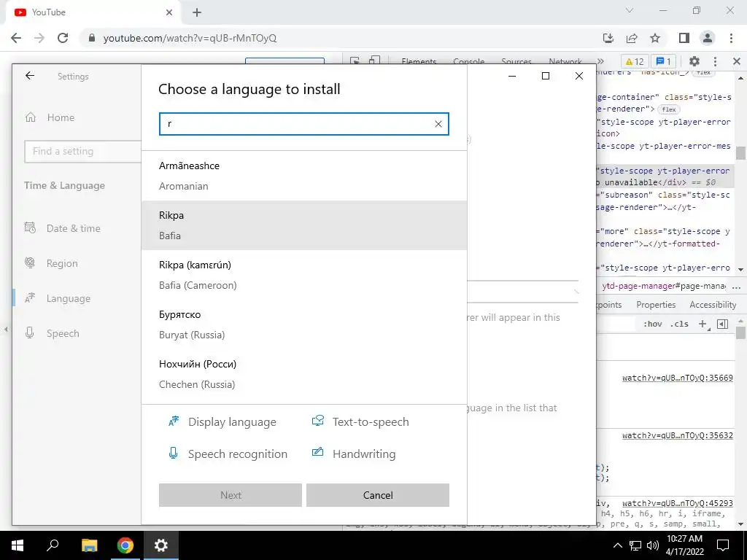This screenshot has width=747, height=560.
Task: Bookmark this page with star icon
Action: pyautogui.click(x=656, y=38)
